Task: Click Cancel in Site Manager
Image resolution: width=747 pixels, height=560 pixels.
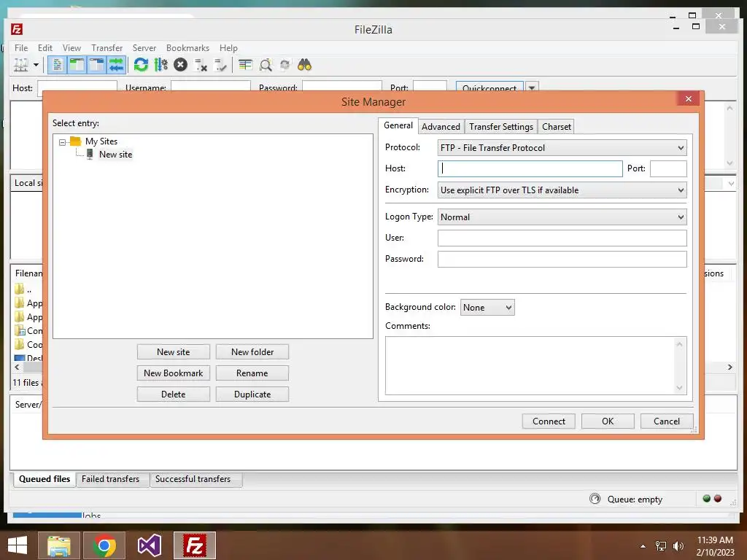Action: coord(667,421)
